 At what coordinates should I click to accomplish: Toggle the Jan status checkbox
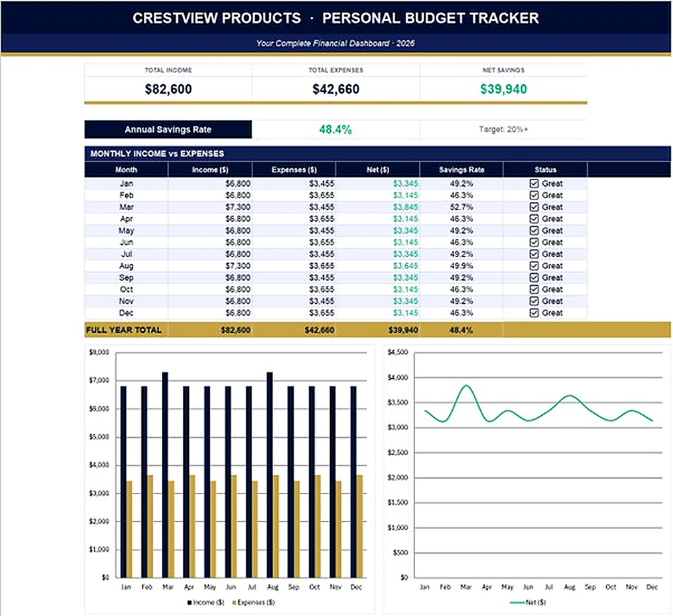534,183
